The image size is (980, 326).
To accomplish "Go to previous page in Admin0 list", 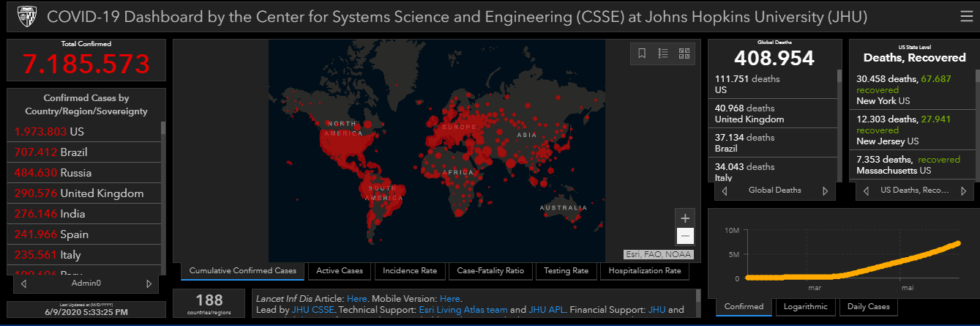I will [24, 284].
